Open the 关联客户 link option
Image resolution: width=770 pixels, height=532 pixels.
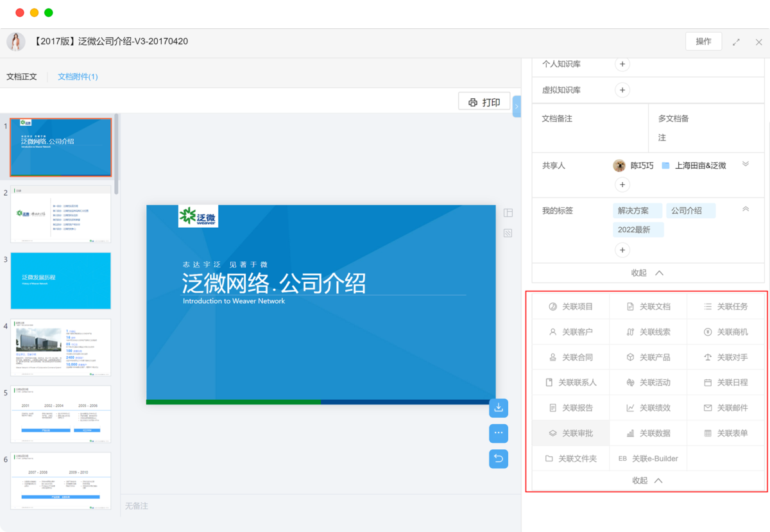[571, 332]
